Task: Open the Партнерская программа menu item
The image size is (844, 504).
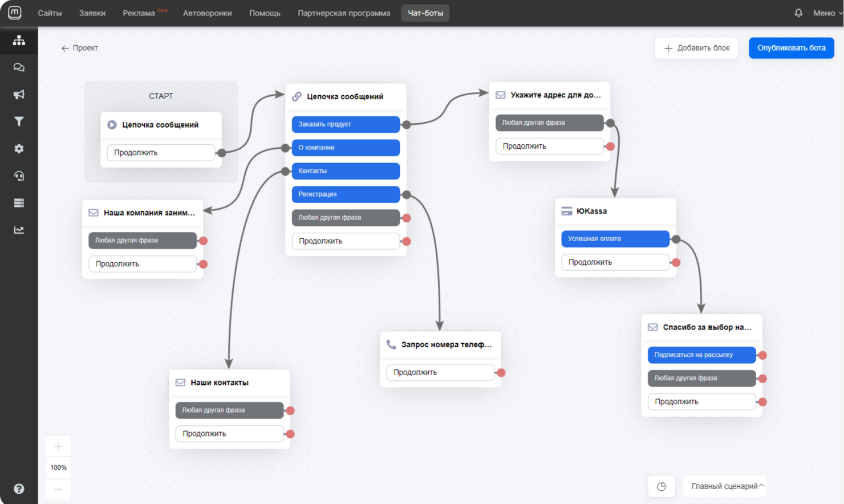Action: click(x=344, y=13)
